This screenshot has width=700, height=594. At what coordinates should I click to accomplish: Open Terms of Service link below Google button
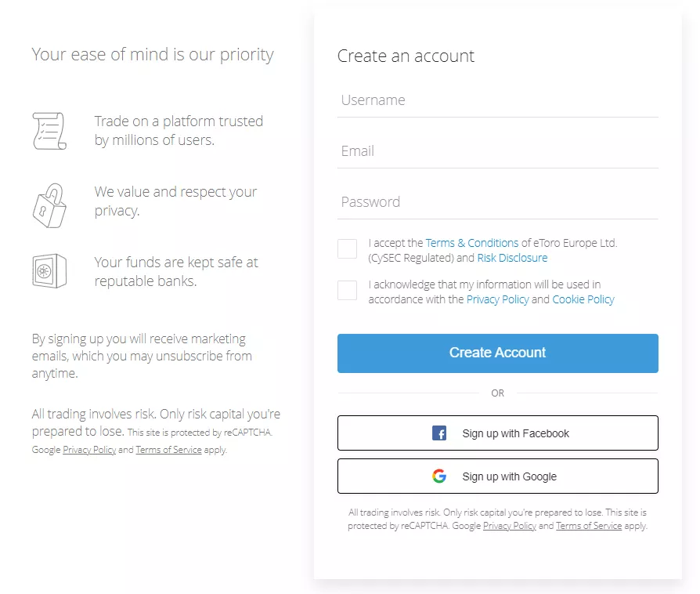(x=589, y=526)
